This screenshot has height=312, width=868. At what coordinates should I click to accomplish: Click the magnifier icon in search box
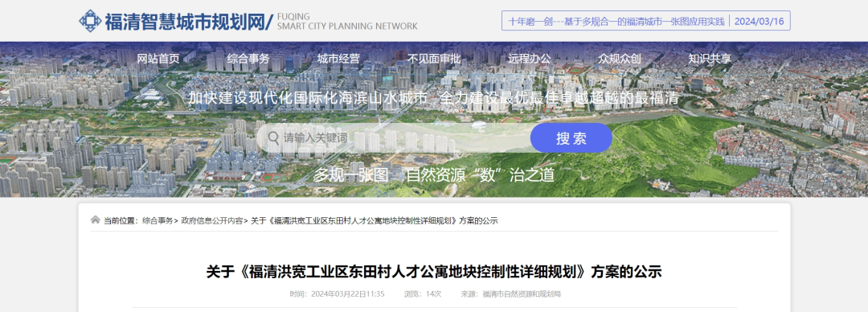[x=273, y=138]
